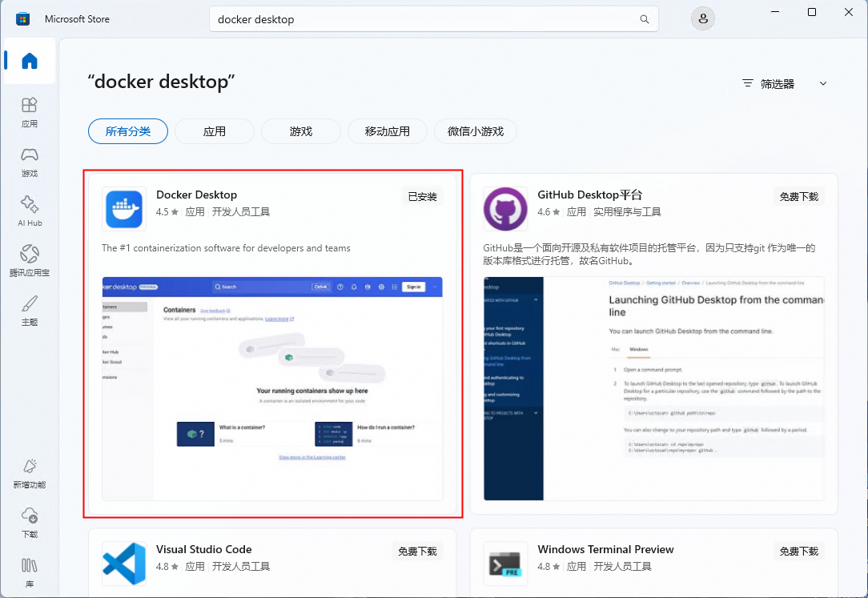Click the Docker Desktop whale icon

point(124,209)
